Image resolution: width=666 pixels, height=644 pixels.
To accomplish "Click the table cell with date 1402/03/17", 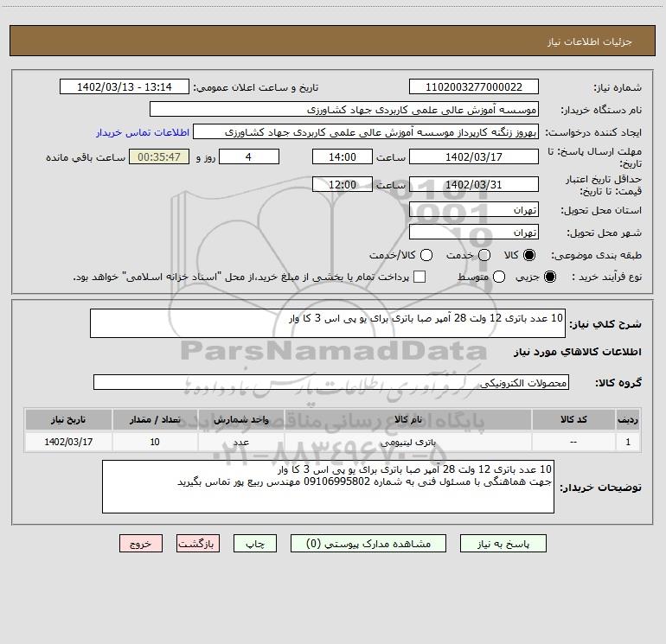I will 68,442.
